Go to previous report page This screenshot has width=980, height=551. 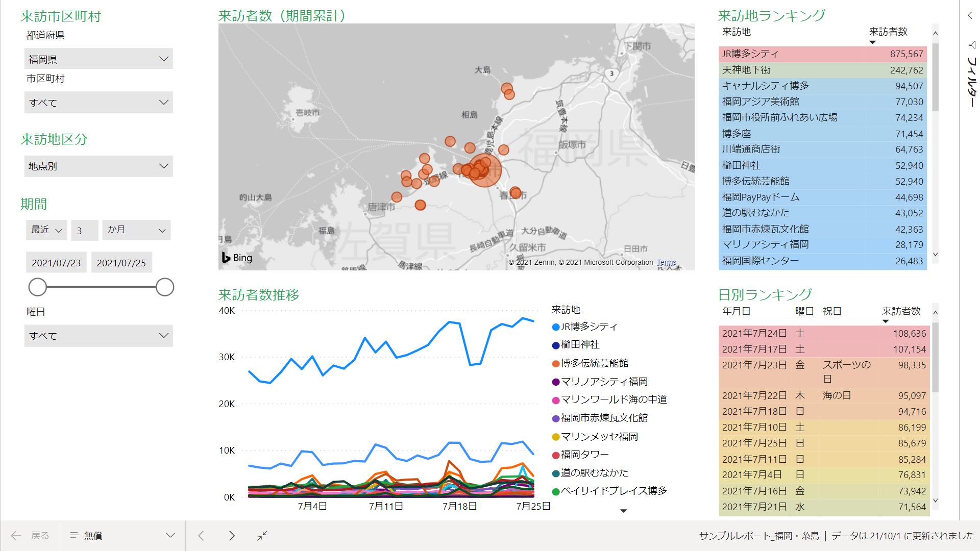coord(201,535)
